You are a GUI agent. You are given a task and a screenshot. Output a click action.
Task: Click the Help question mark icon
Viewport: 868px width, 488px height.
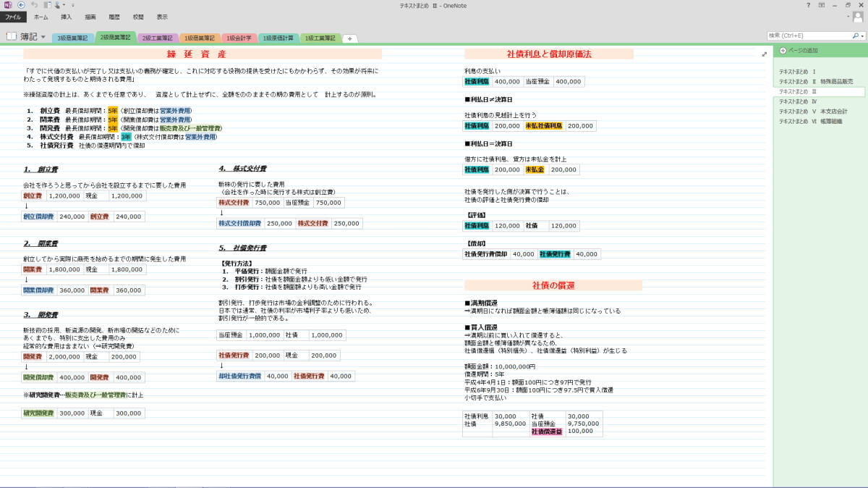[x=808, y=5]
